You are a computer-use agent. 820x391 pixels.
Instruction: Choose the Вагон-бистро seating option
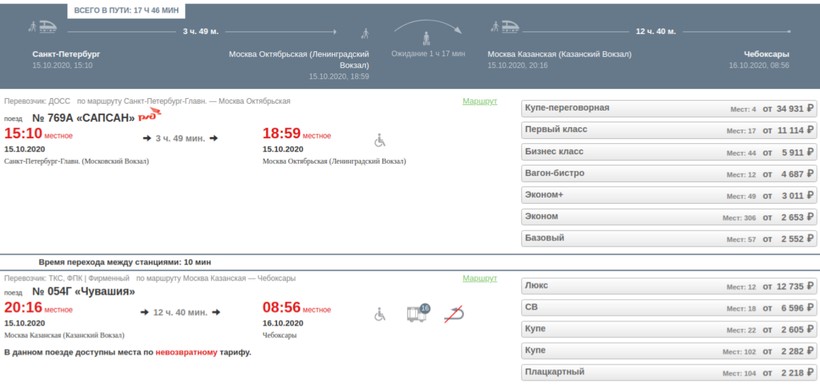tap(669, 174)
